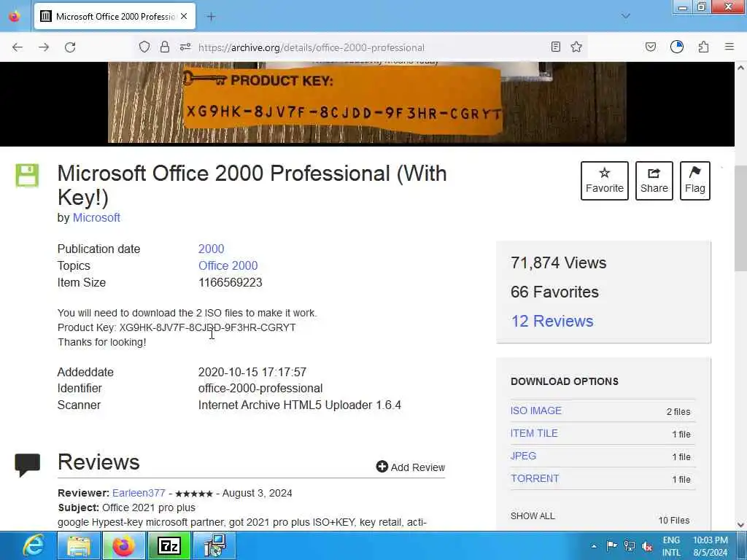Screen dimensions: 747x560
Task: Click the ENG INTL language indicator
Action: 671,546
